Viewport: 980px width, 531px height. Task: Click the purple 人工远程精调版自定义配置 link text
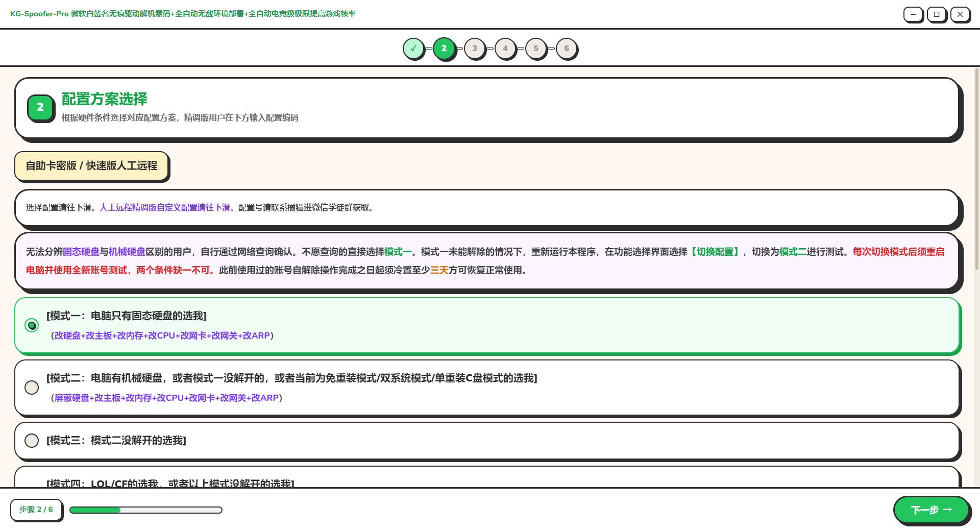pyautogui.click(x=166, y=208)
